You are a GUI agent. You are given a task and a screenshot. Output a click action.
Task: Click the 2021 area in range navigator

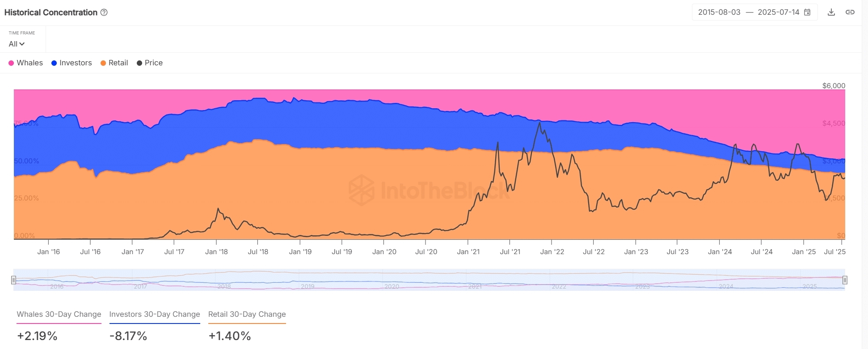475,281
